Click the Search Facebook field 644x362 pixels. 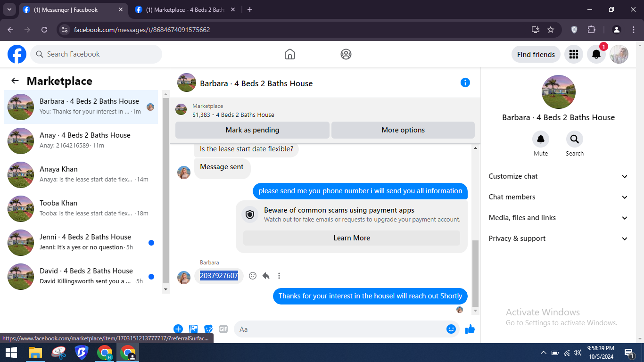click(x=96, y=54)
